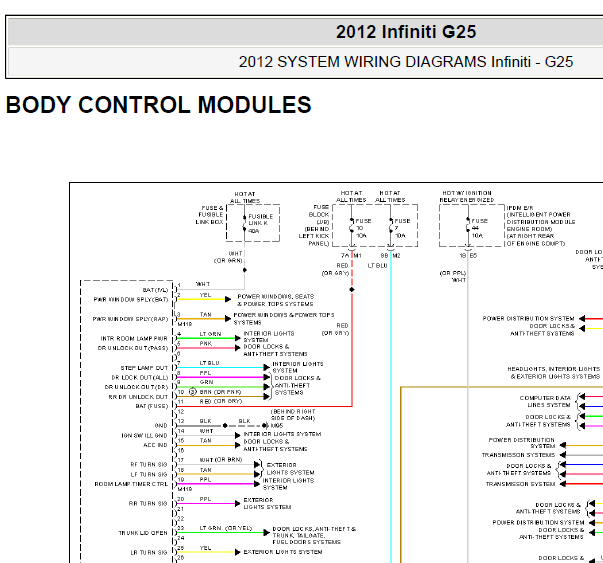The width and height of the screenshot is (603, 563).
Task: Click the 'BAT (FUSE)' pin label
Action: pyautogui.click(x=152, y=406)
